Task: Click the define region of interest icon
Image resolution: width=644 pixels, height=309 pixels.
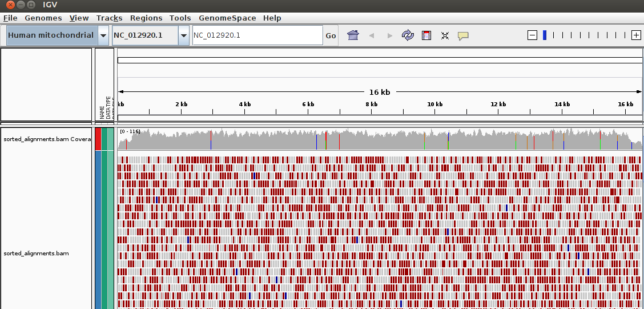Action: point(426,35)
